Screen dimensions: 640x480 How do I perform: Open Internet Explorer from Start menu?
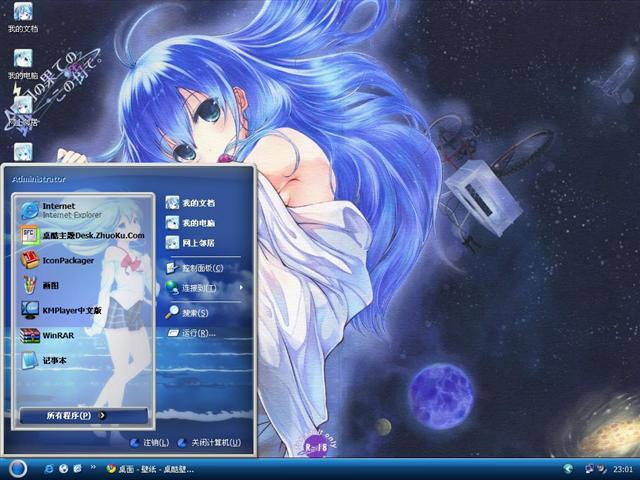(x=60, y=209)
